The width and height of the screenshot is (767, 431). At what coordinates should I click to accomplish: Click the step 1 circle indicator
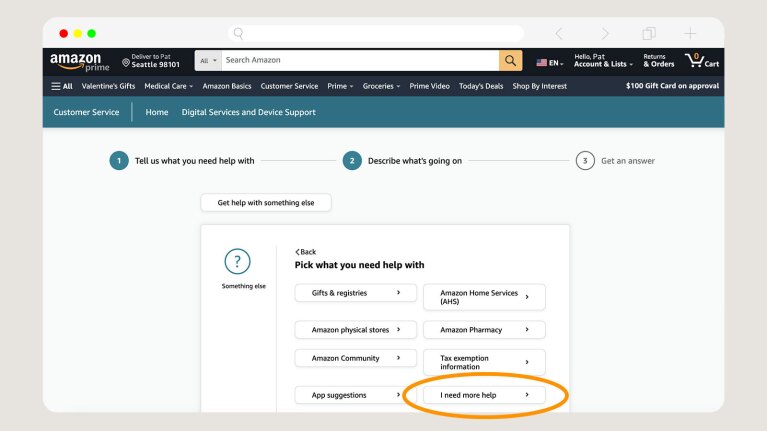[x=119, y=160]
